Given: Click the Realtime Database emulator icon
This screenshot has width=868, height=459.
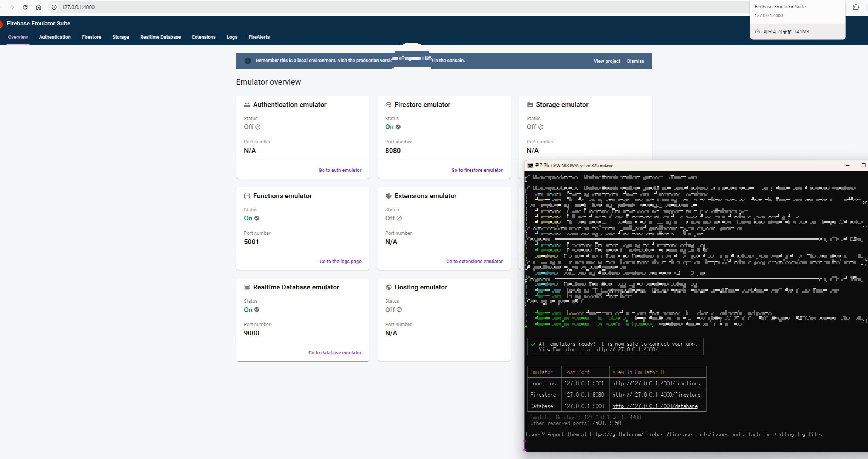Looking at the screenshot, I should tap(247, 287).
